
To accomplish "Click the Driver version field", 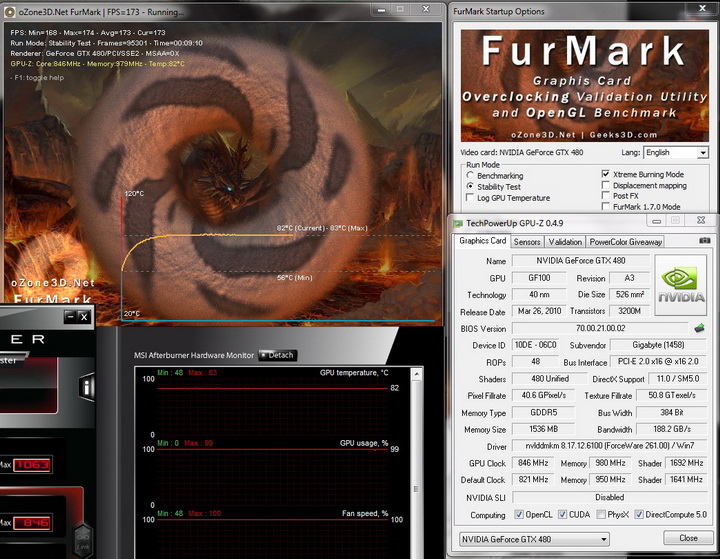I will pos(609,446).
